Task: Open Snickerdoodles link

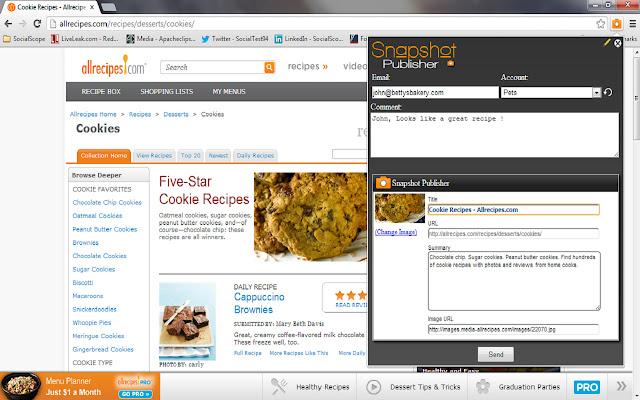Action: point(94,309)
